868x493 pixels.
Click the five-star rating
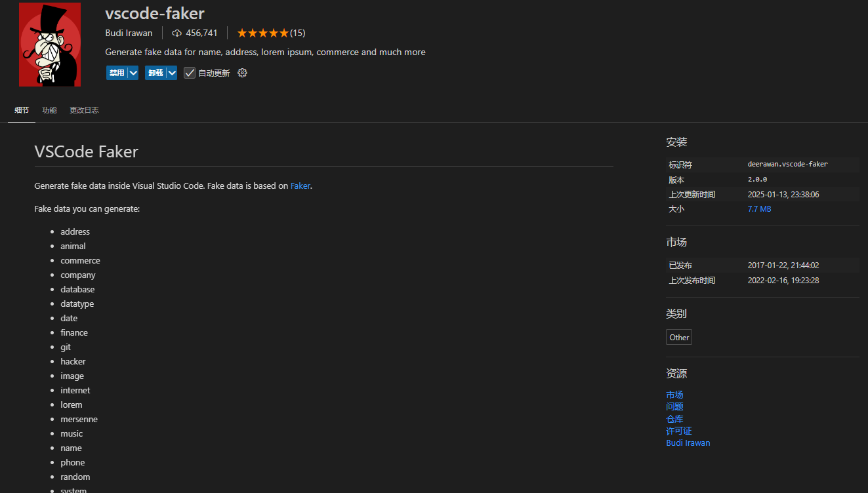[262, 33]
